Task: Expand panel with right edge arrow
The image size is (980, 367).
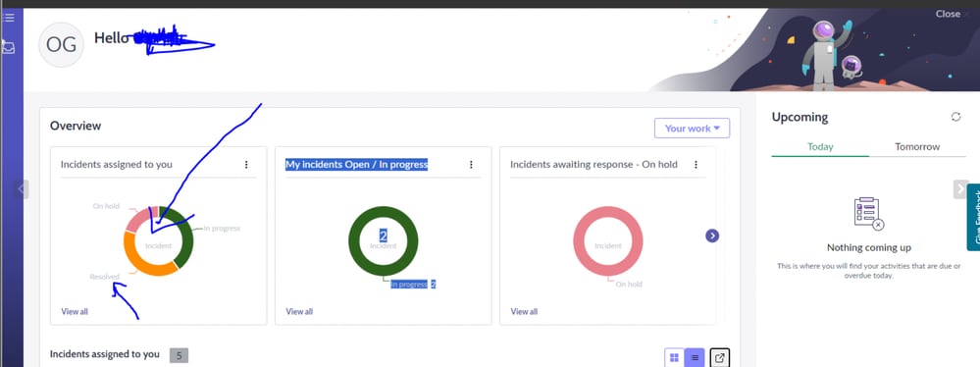Action: coord(960,188)
